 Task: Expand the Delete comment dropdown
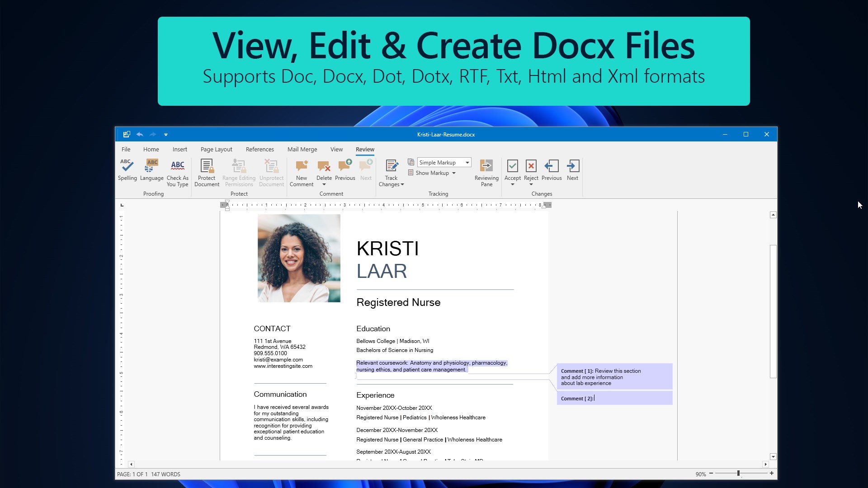pos(324,184)
